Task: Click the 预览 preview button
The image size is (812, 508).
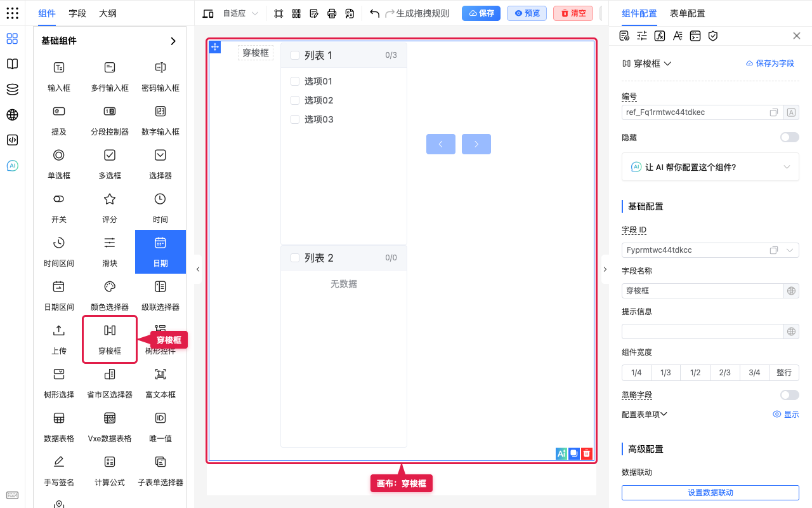Action: [527, 13]
